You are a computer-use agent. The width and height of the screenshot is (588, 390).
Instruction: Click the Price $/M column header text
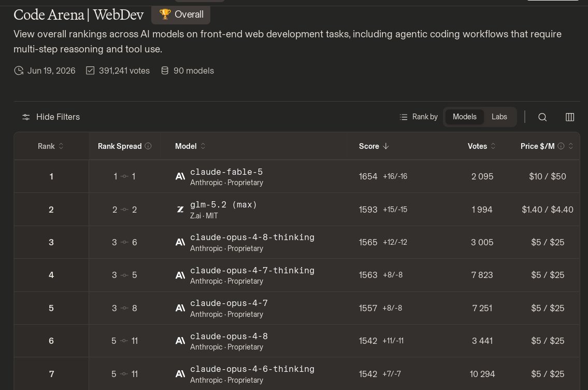(x=537, y=146)
